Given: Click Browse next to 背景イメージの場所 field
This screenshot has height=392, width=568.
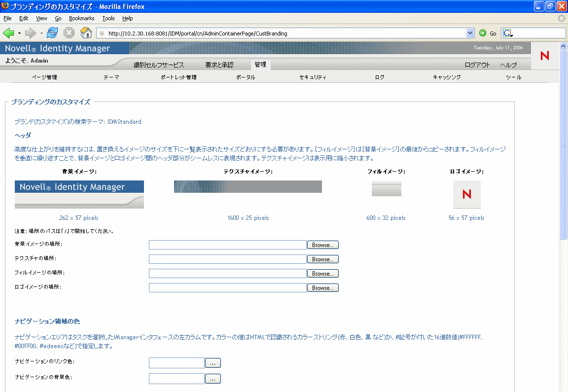Looking at the screenshot, I should (322, 245).
